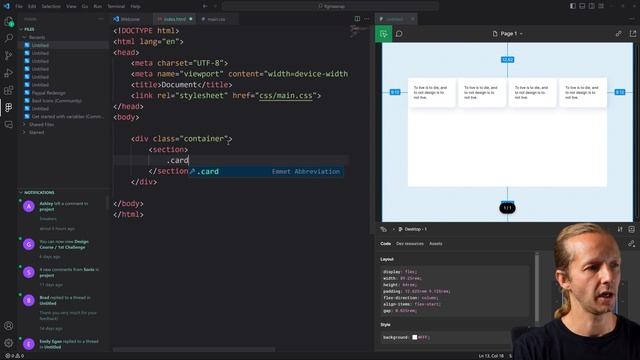Open the Terminal menu

click(116, 7)
